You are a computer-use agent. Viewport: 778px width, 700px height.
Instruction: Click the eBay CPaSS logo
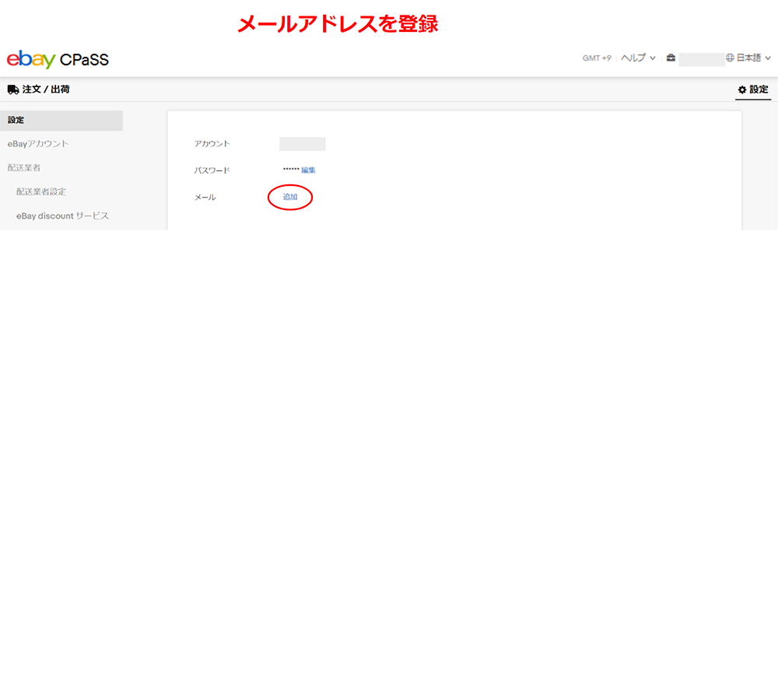click(58, 59)
